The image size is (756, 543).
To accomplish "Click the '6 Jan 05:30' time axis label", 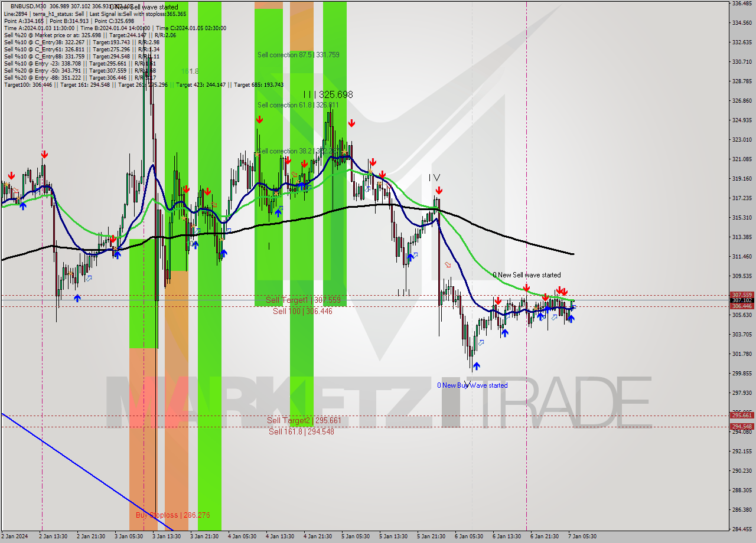I will (x=469, y=537).
